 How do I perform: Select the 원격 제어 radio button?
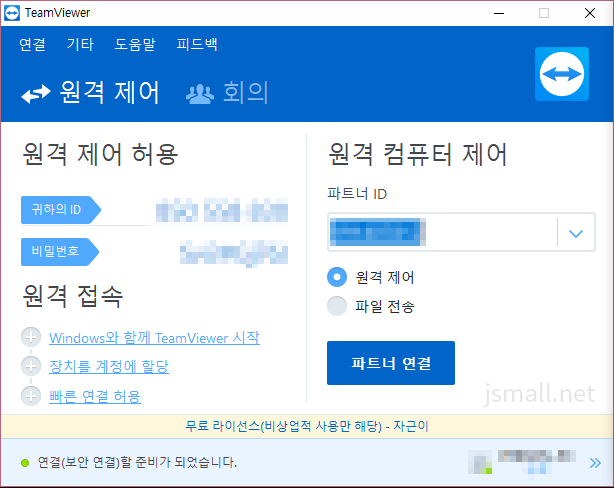pos(337,277)
